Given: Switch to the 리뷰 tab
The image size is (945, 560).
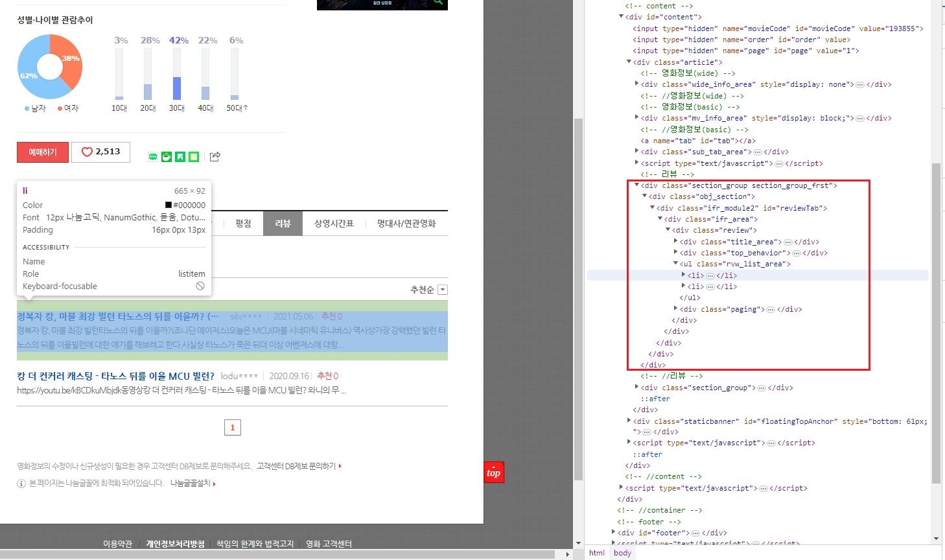Looking at the screenshot, I should [x=283, y=223].
